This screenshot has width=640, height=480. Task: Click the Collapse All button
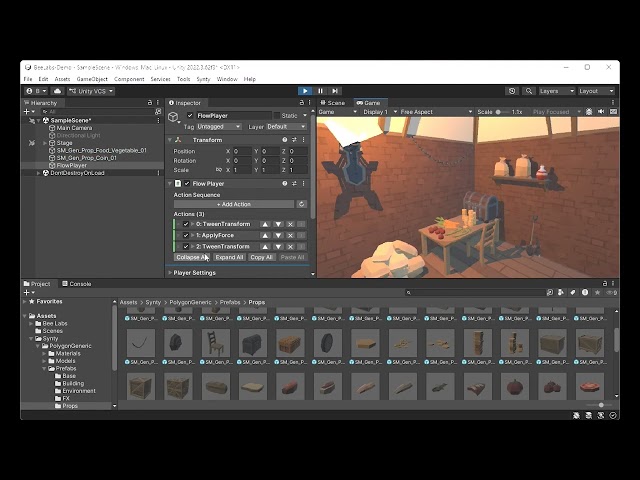tap(192, 257)
